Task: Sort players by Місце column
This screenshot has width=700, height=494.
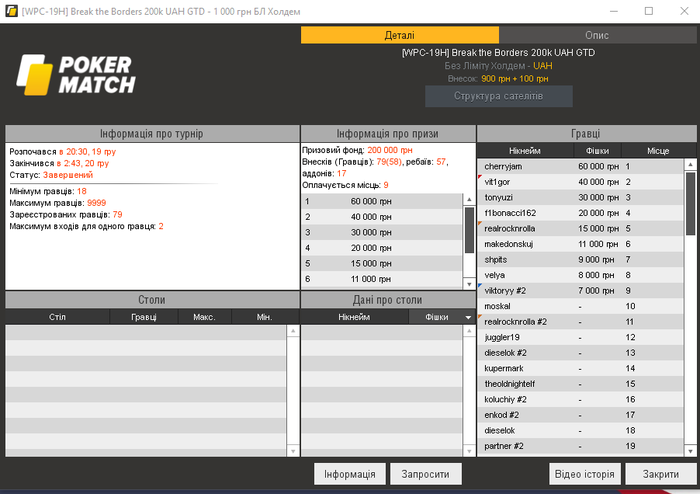Action: (658, 151)
